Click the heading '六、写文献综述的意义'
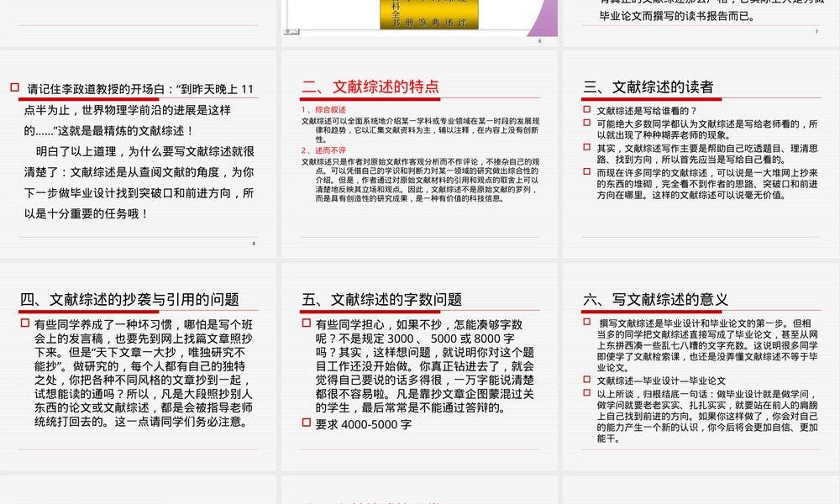 click(x=656, y=299)
